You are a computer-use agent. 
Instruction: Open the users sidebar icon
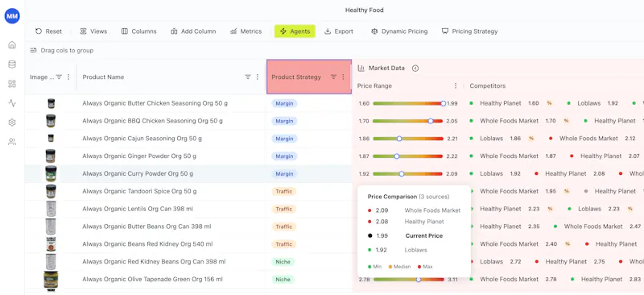click(x=12, y=142)
